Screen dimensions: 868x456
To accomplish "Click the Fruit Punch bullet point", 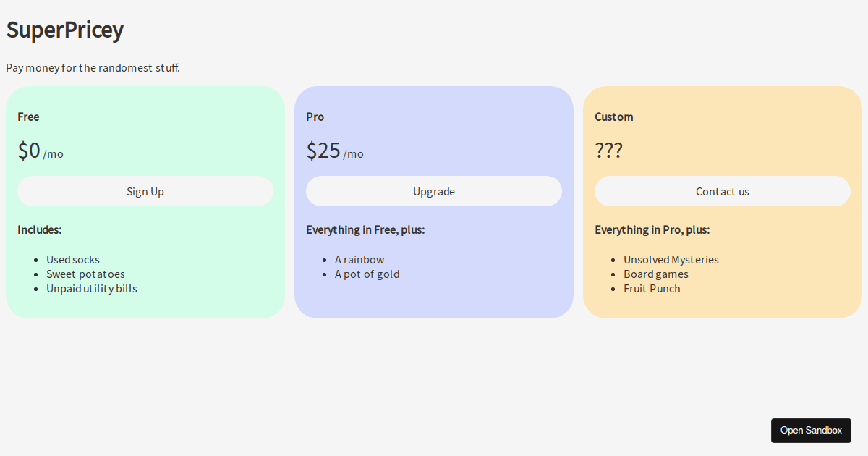I will 652,288.
